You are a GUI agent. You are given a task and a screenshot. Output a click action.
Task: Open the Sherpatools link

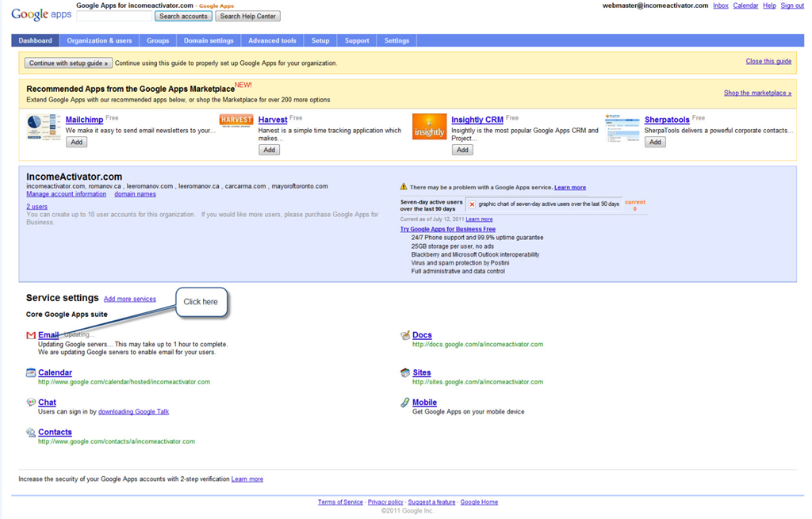pos(667,120)
